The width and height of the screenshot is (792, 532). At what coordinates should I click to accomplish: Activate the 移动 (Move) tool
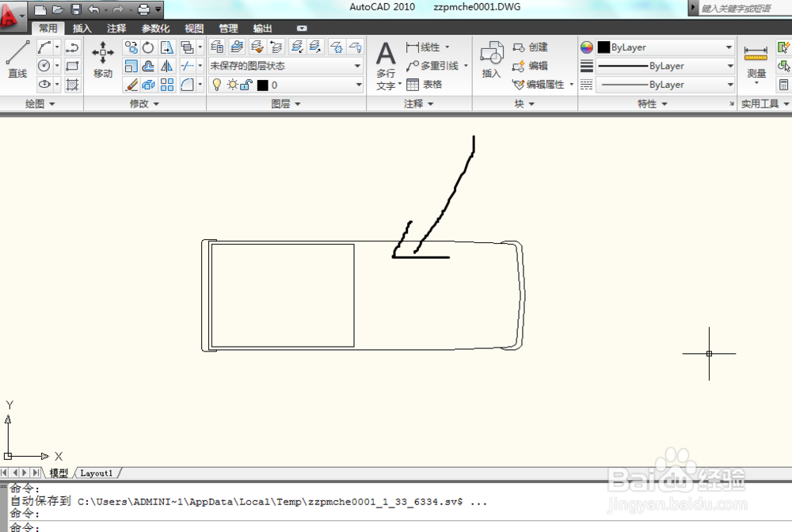point(102,59)
